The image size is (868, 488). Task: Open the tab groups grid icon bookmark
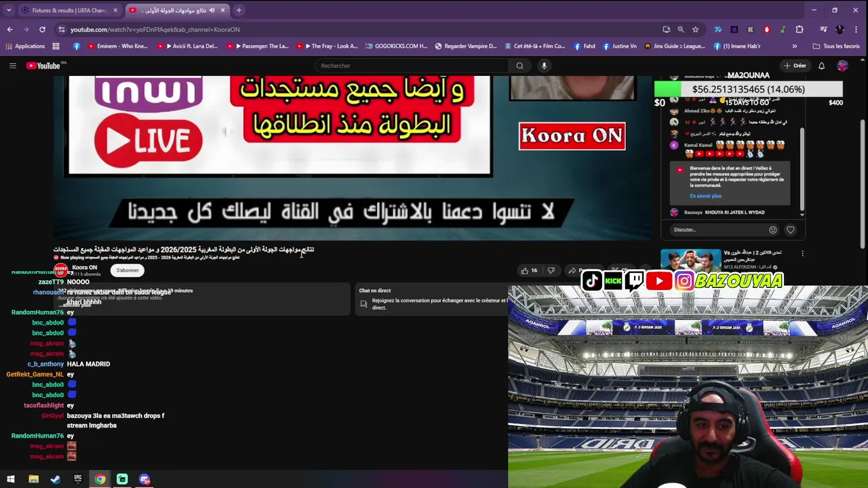point(56,46)
